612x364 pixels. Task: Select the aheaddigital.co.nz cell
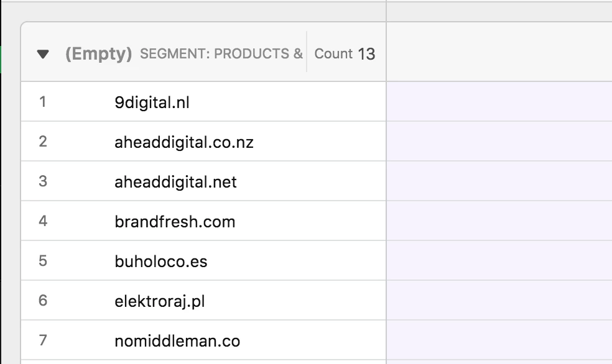pyautogui.click(x=184, y=142)
